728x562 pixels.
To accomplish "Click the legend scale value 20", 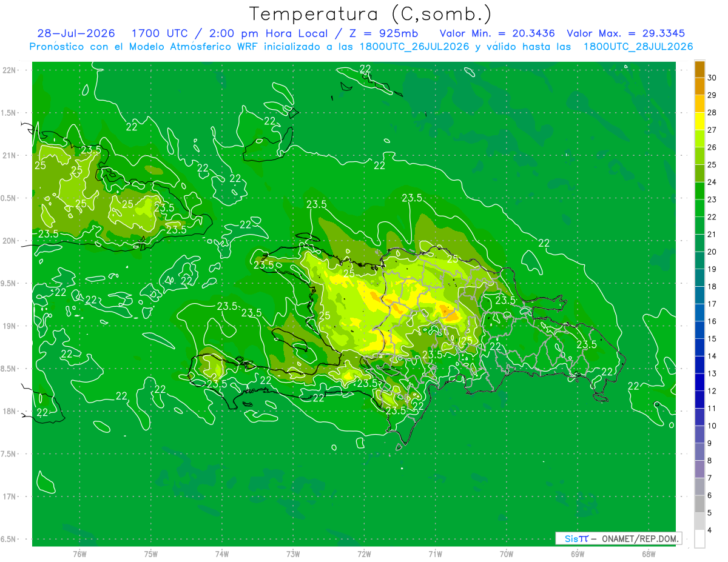I will [712, 252].
